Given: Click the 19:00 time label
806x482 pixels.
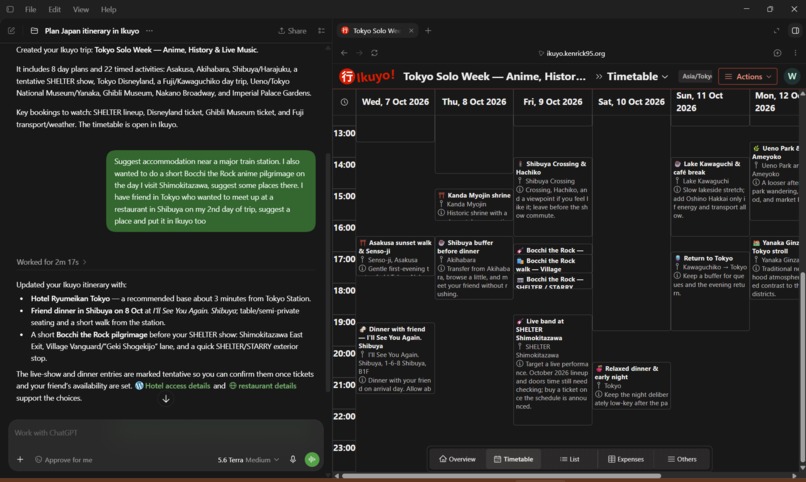Looking at the screenshot, I should coord(344,322).
